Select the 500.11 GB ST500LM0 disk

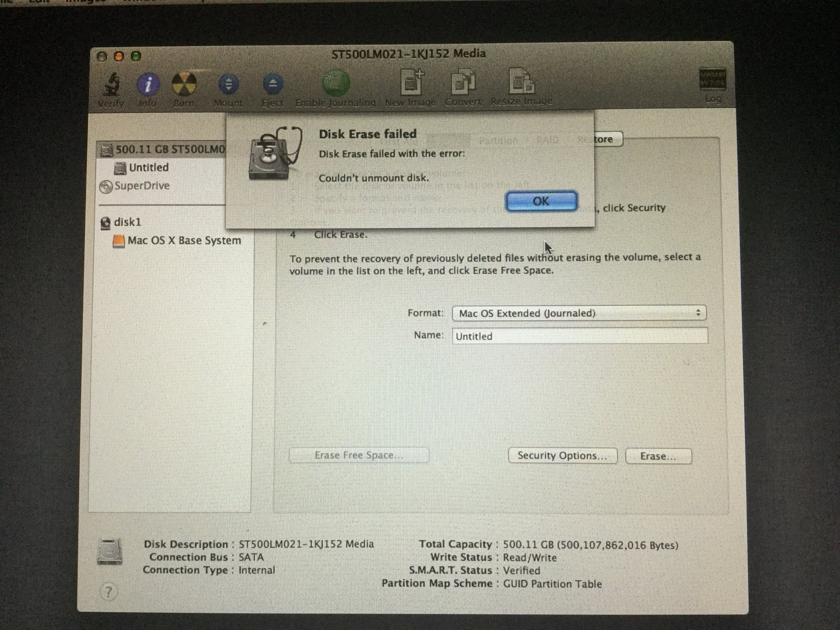pos(162,150)
